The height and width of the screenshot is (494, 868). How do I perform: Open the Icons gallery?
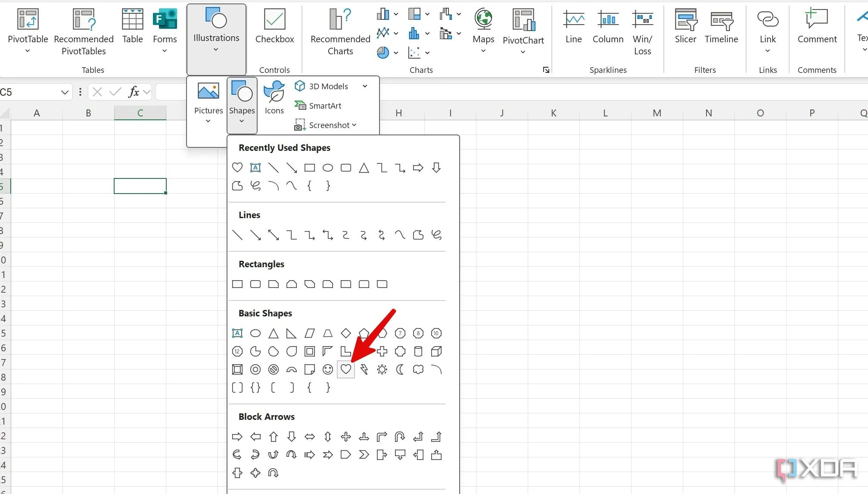tap(274, 98)
